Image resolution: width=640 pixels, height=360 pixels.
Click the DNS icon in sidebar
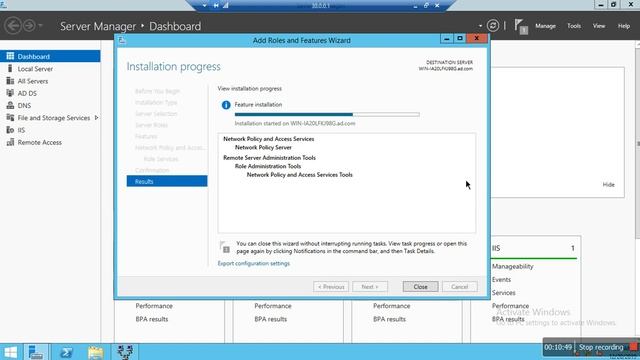point(10,105)
